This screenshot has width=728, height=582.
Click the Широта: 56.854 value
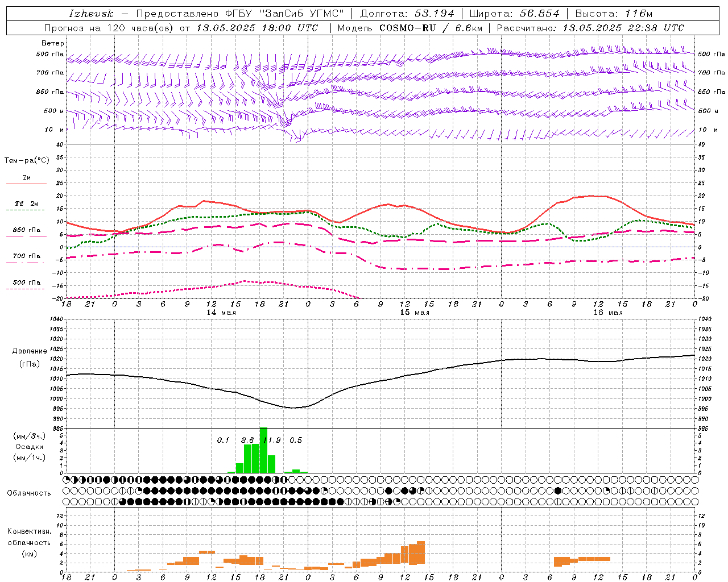[514, 14]
